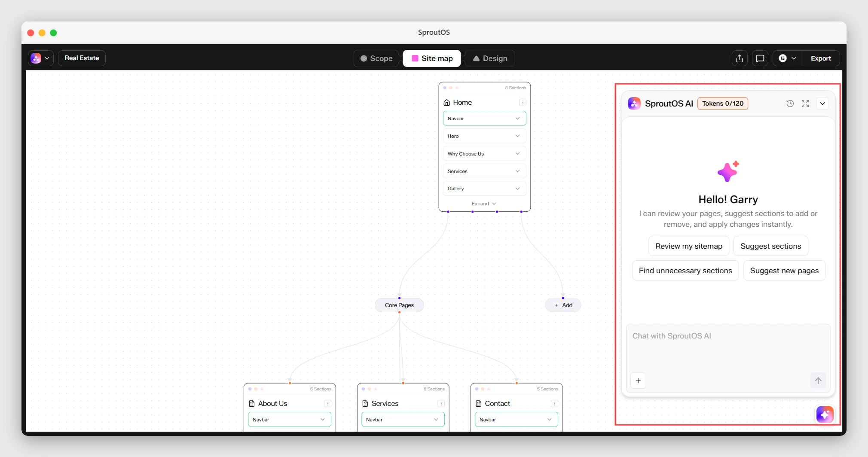Switch to the Design tab
Image resolution: width=868 pixels, height=457 pixels.
click(489, 58)
